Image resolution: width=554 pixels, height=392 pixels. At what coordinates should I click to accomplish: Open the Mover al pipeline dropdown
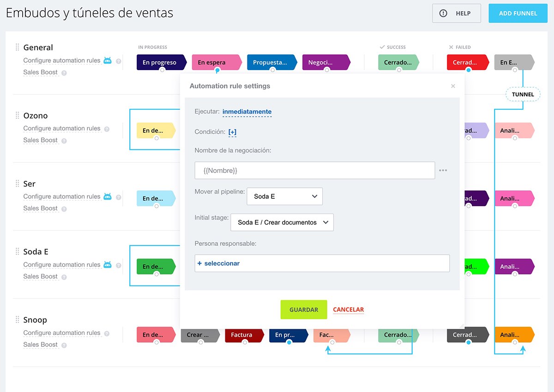[285, 196]
